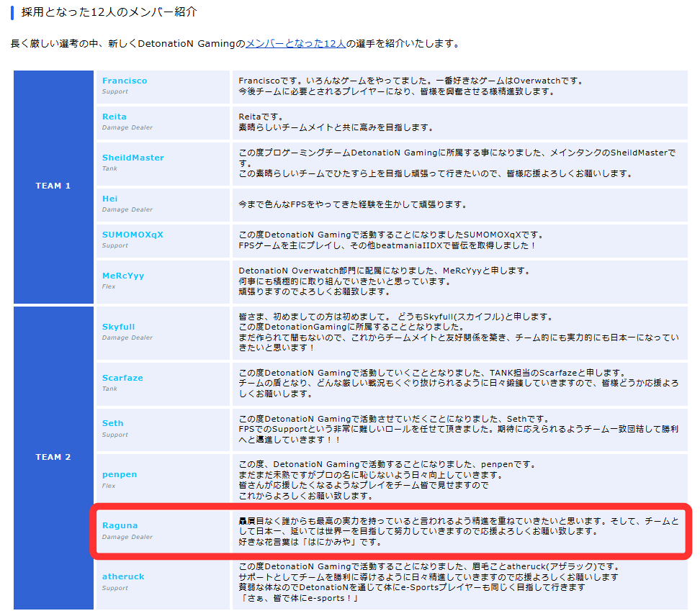
Task: Open the メンバーとなった12人 link
Action: coord(295,44)
